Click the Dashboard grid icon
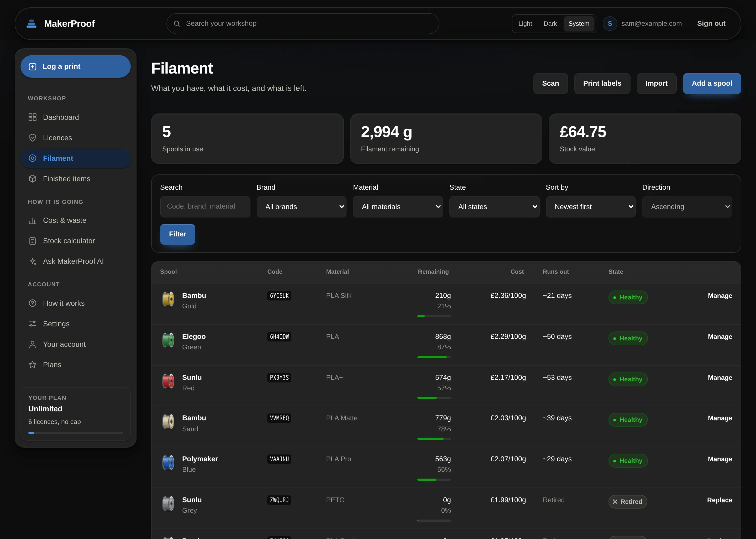The width and height of the screenshot is (756, 539). point(33,117)
